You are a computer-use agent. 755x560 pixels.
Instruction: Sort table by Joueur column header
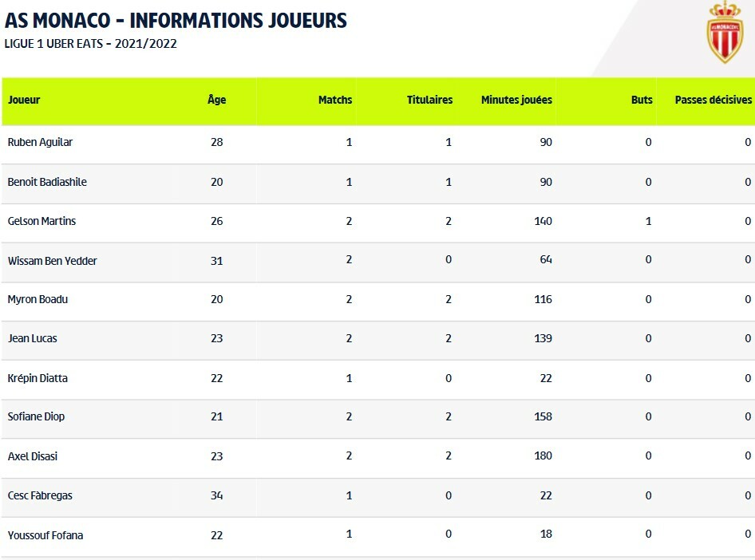(24, 101)
